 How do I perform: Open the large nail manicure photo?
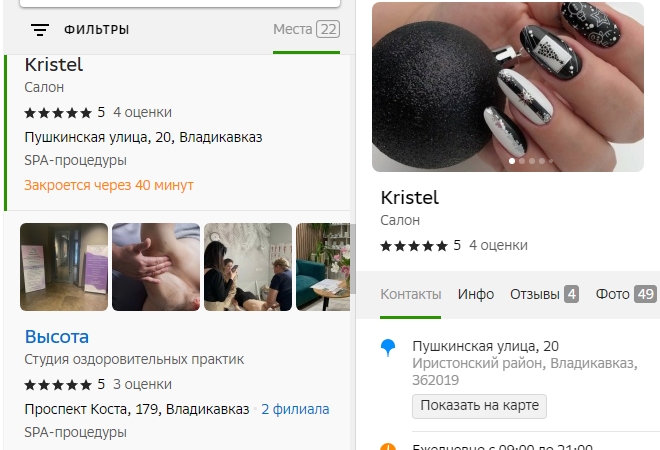[x=508, y=87]
